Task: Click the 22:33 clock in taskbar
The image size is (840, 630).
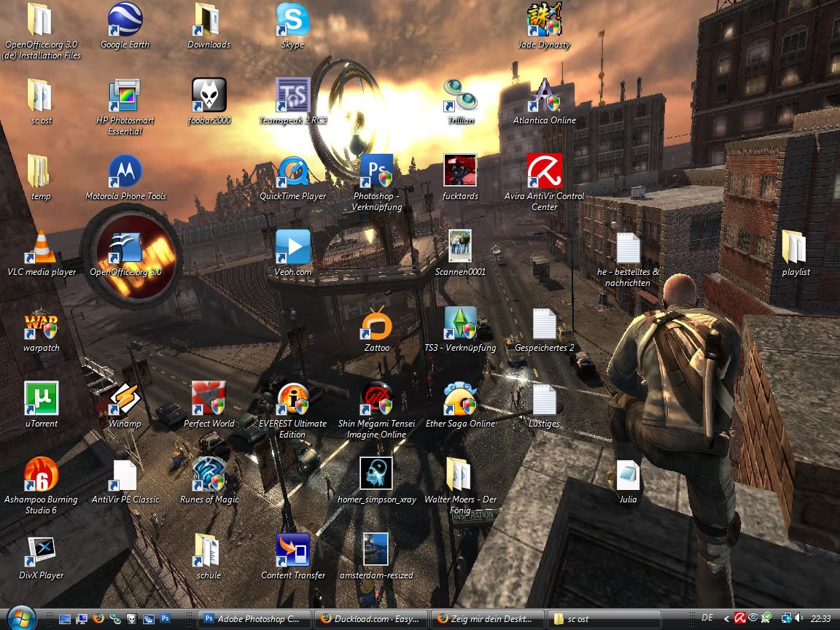Action: coord(820,618)
